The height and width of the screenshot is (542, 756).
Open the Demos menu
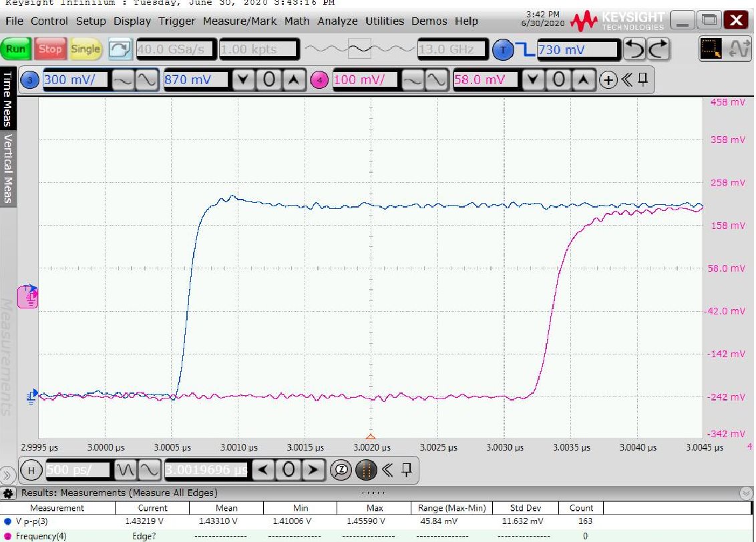click(x=429, y=21)
